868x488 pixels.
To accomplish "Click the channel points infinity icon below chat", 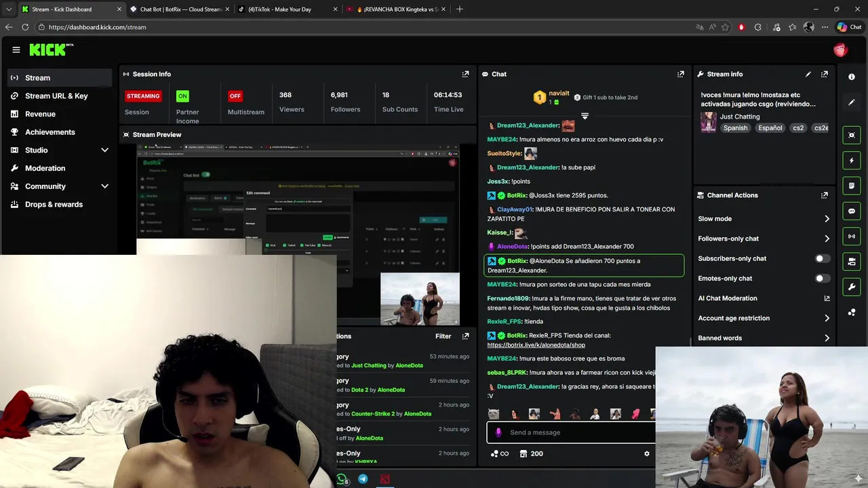I will coord(500,453).
